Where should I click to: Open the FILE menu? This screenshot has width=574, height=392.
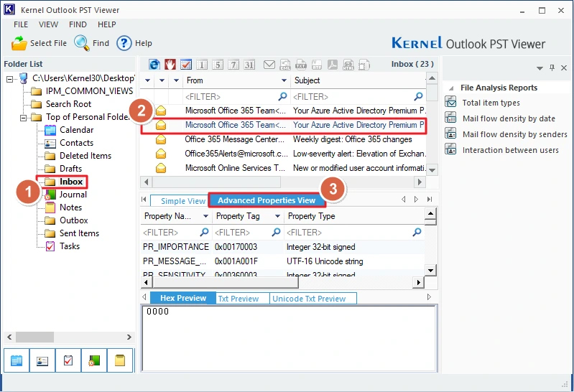tap(21, 24)
